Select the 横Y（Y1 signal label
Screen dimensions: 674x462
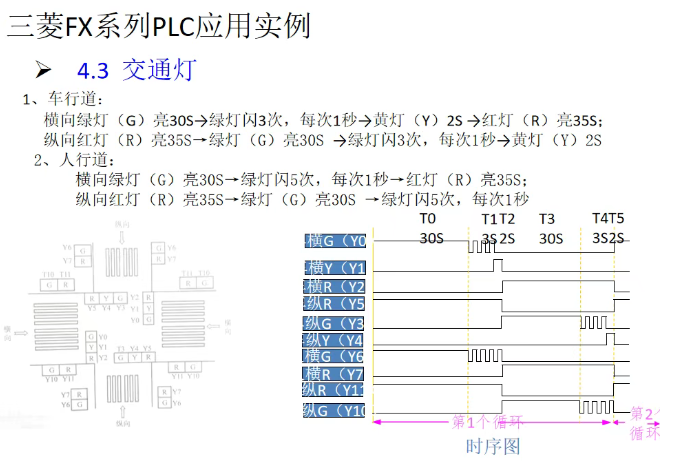(x=335, y=268)
